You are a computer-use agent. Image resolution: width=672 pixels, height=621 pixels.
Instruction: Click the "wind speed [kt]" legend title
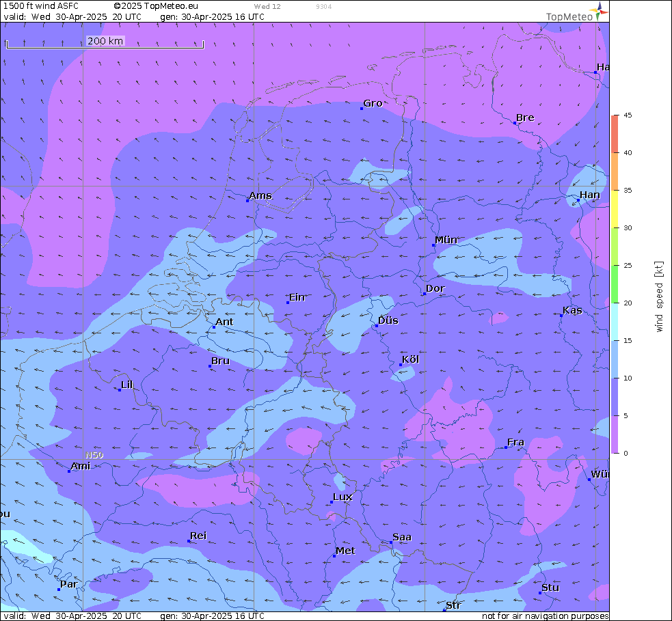click(x=659, y=296)
